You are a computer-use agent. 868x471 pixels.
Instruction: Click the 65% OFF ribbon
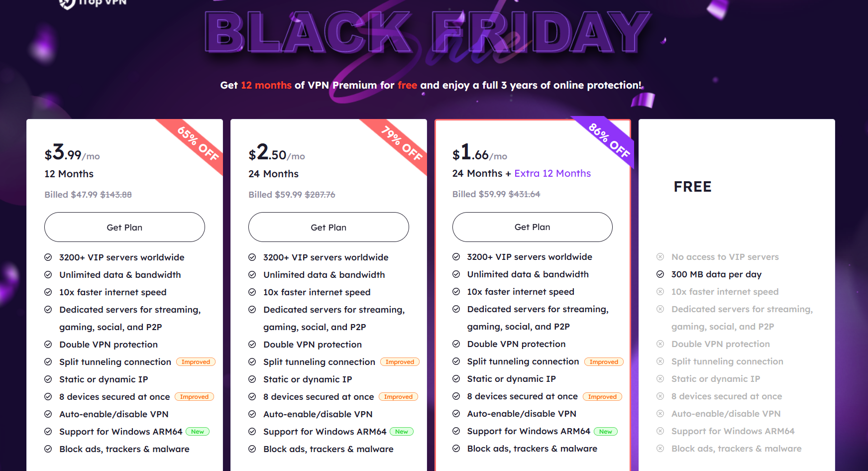198,144
